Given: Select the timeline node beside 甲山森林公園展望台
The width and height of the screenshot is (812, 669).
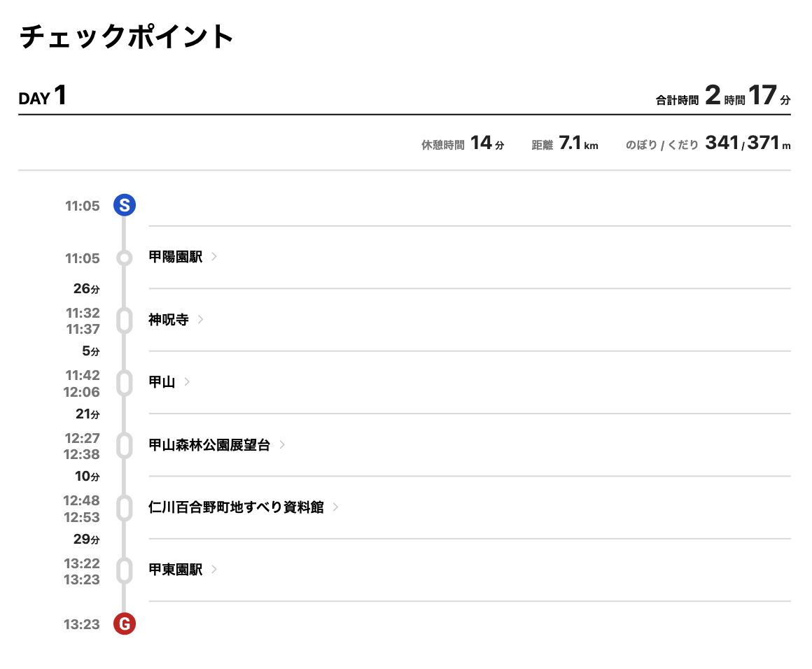Looking at the screenshot, I should point(125,446).
